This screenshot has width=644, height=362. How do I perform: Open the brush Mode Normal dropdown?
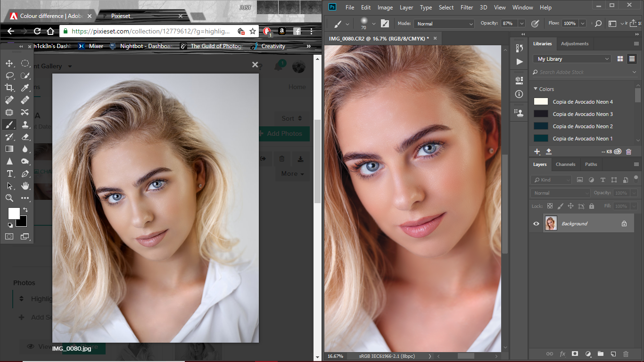pyautogui.click(x=444, y=24)
